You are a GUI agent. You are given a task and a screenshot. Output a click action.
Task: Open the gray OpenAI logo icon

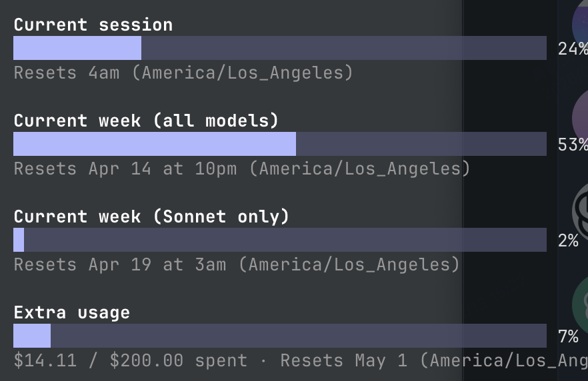(x=580, y=210)
